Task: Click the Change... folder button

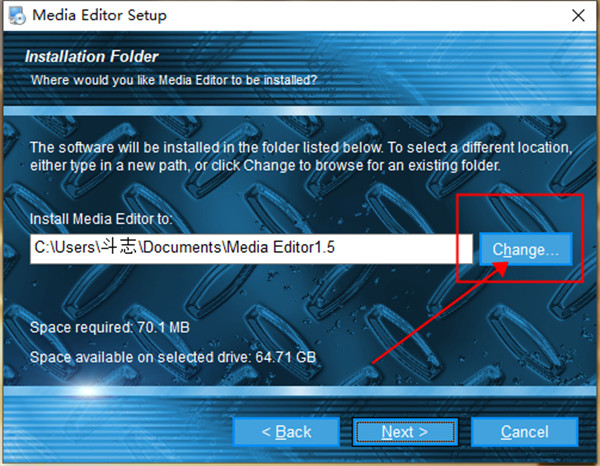Action: 526,249
